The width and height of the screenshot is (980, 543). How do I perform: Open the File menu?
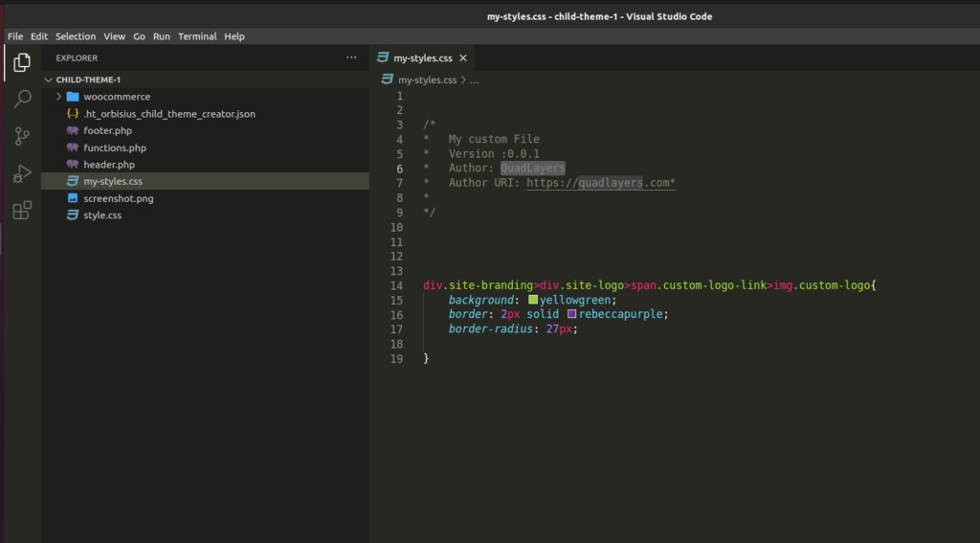pos(15,36)
